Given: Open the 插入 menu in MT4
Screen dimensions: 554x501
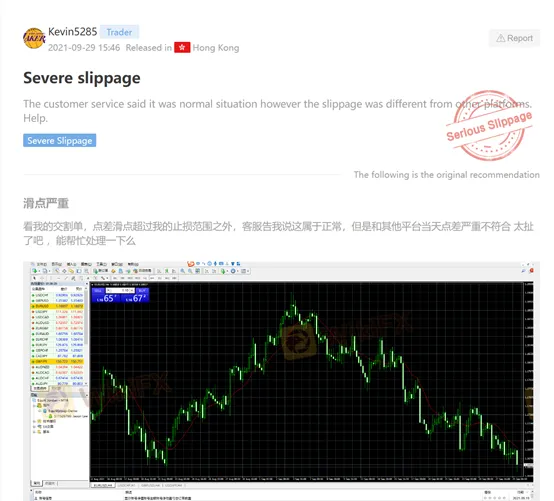Looking at the screenshot, I should [x=71, y=264].
